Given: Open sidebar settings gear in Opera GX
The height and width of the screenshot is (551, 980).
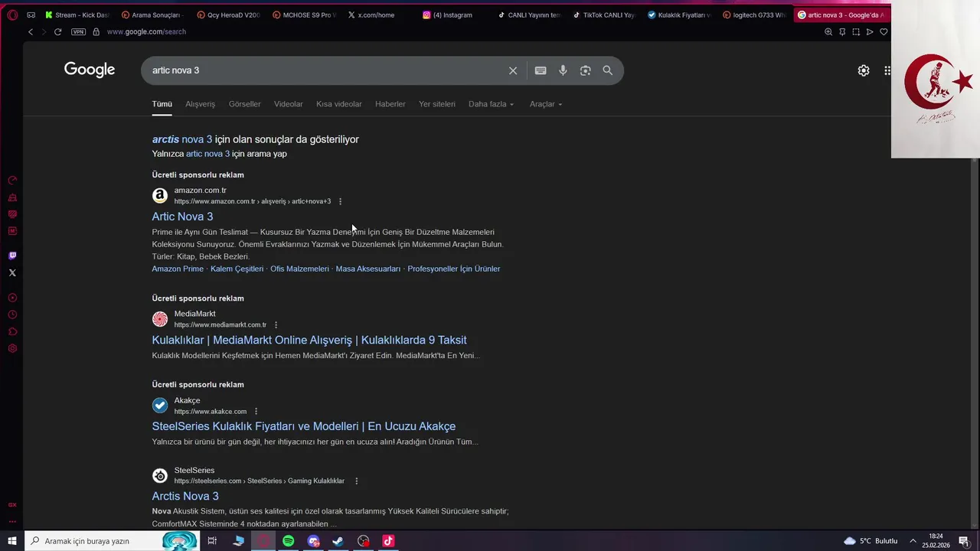Looking at the screenshot, I should pyautogui.click(x=12, y=348).
